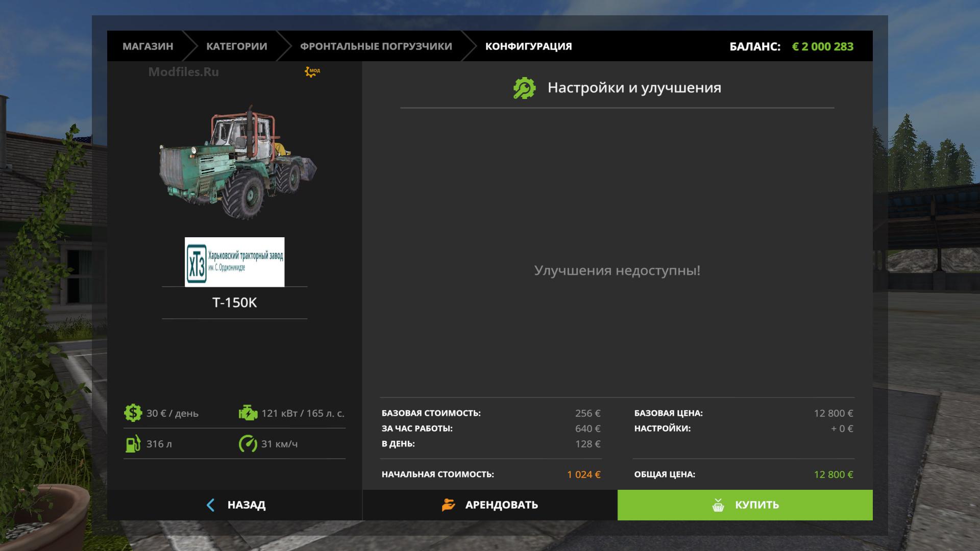This screenshot has height=551, width=980.
Task: Click the engine power icon
Action: pos(248,413)
